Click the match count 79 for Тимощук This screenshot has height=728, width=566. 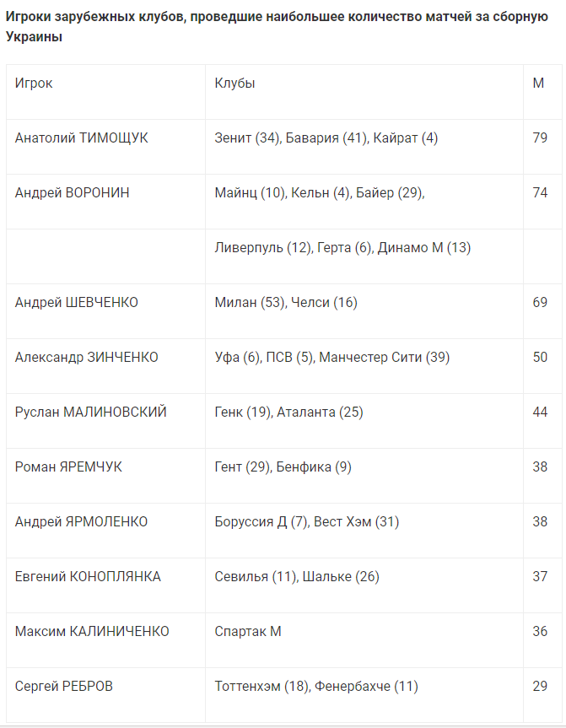pos(541,138)
